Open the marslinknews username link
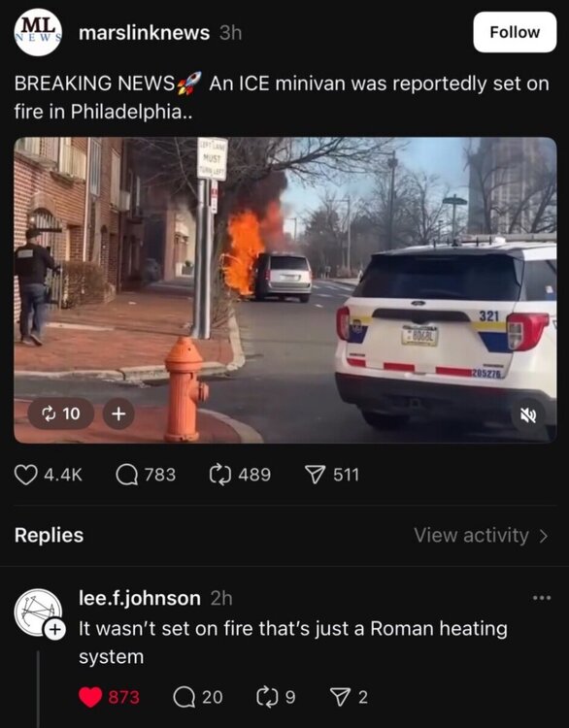Viewport: 569px width, 728px height. pyautogui.click(x=144, y=32)
